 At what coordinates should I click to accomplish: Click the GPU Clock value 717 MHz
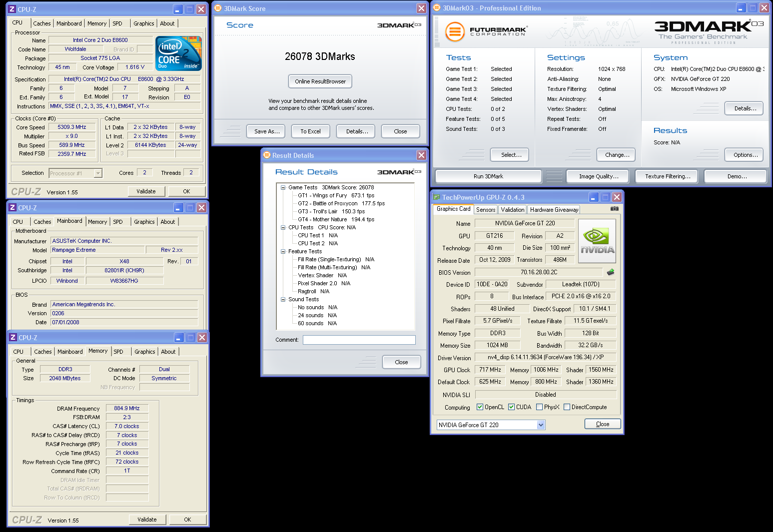tap(490, 370)
